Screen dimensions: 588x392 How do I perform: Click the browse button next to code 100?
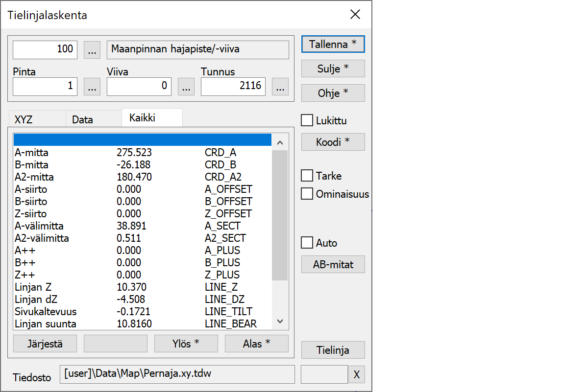tap(92, 49)
